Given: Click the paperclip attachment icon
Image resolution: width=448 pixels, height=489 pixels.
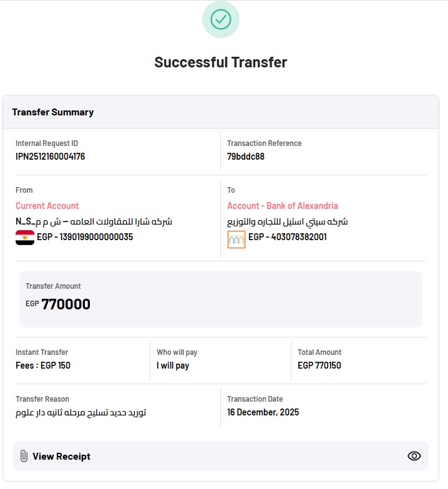Looking at the screenshot, I should [24, 456].
